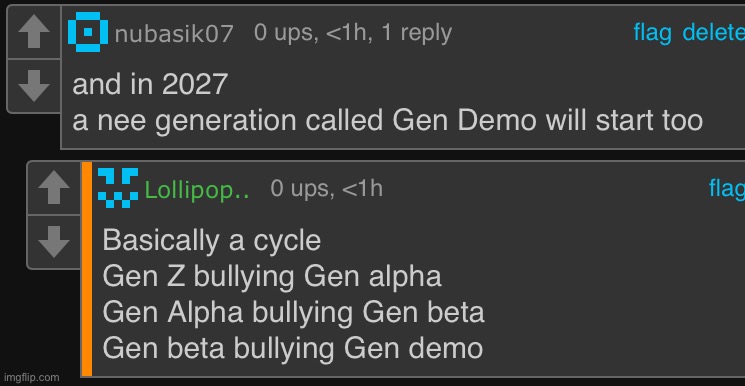This screenshot has height=386, width=745.
Task: Upvote nubasik07's comment
Action: click(34, 32)
